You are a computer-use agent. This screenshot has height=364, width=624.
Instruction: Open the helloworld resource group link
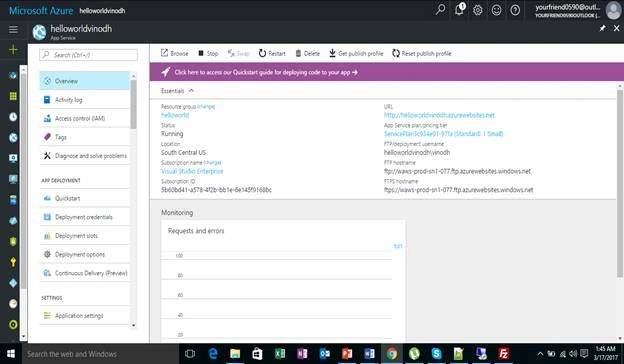pos(175,115)
